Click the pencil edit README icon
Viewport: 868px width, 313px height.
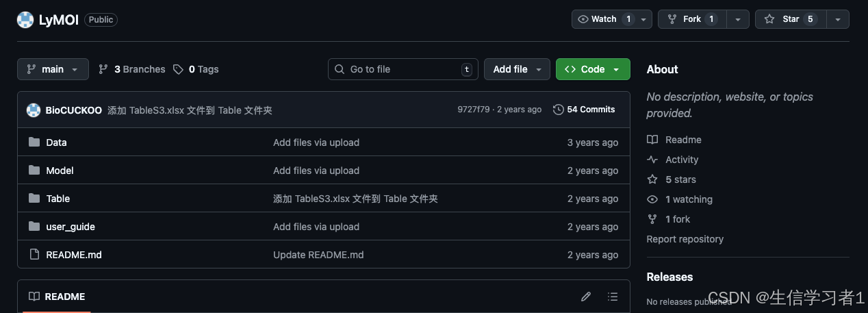[586, 297]
